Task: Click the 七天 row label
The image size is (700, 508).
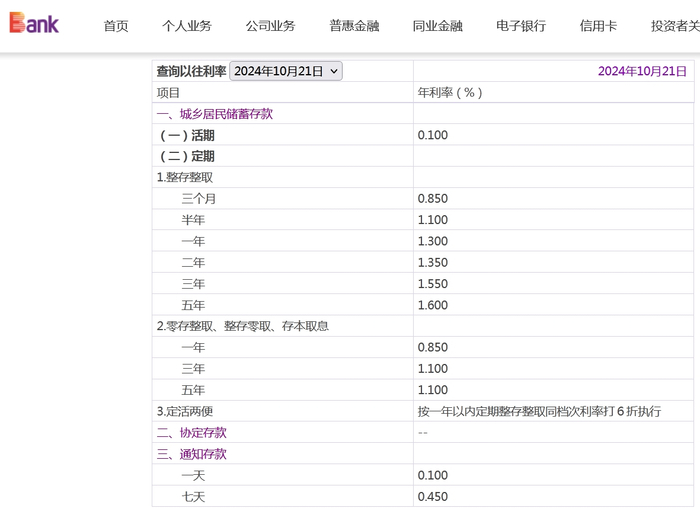Action: pyautogui.click(x=193, y=497)
